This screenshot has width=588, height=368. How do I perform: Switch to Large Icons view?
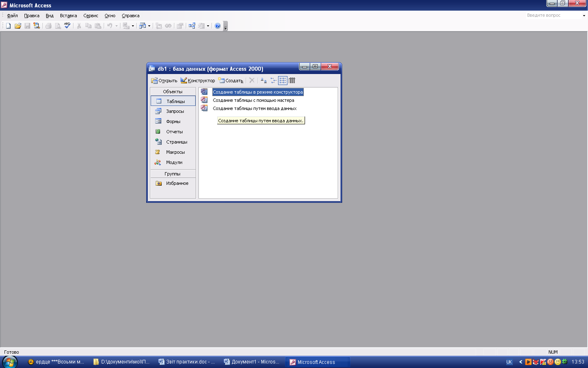click(x=264, y=81)
